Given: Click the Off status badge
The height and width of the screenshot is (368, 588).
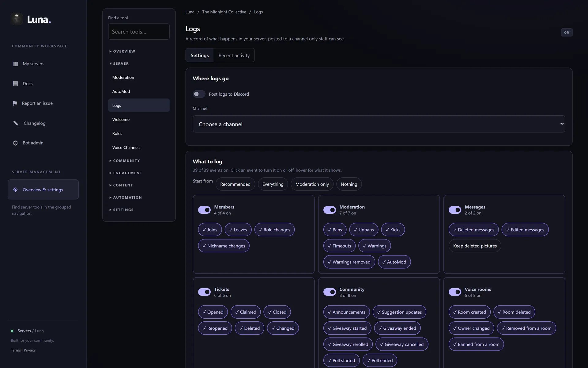Looking at the screenshot, I should (567, 33).
